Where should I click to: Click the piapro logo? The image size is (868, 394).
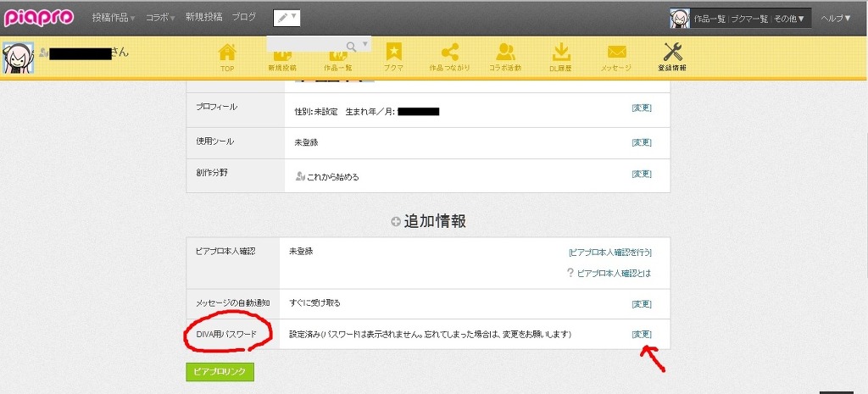39,18
